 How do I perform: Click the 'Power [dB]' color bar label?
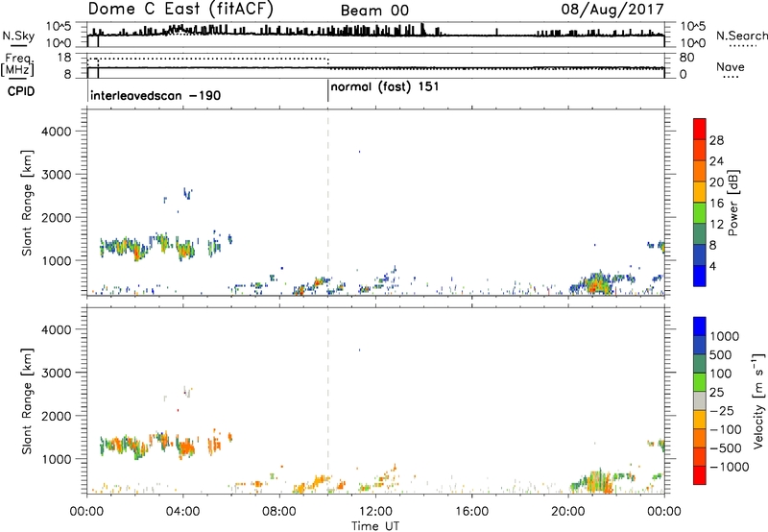click(732, 203)
